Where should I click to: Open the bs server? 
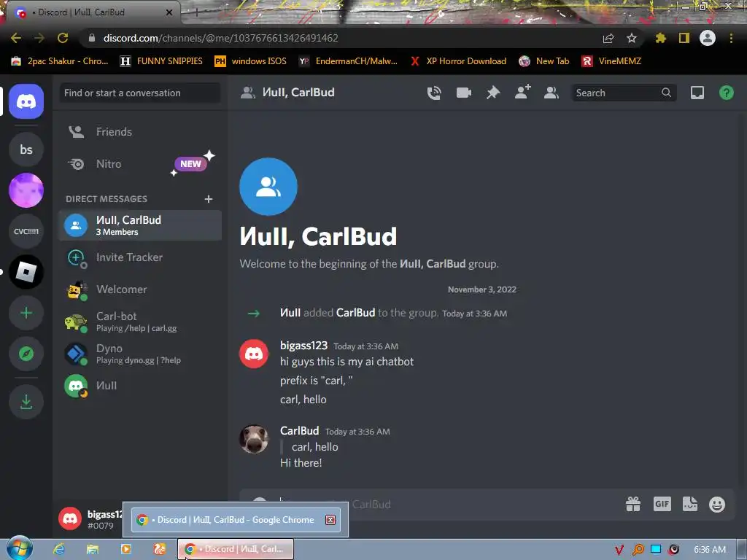click(26, 149)
